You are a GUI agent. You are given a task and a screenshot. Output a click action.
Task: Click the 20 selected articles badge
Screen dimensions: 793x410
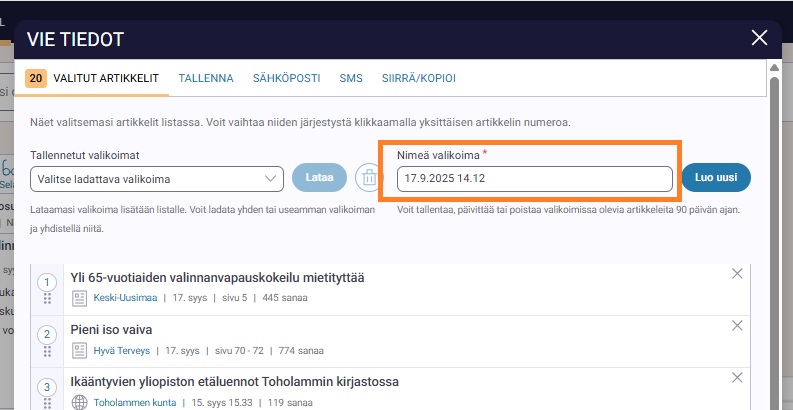(36, 78)
